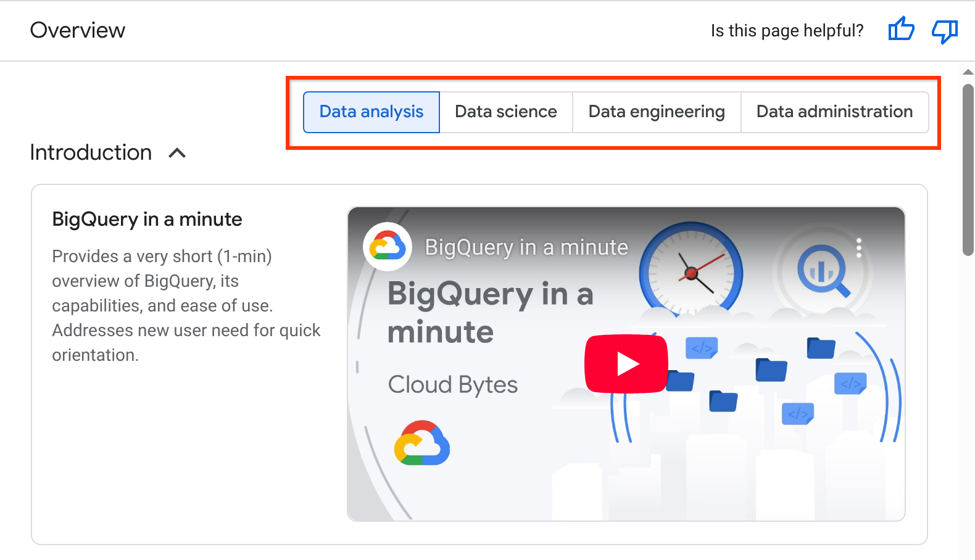Open the three-dot video overflow menu
975x560 pixels.
tap(858, 248)
